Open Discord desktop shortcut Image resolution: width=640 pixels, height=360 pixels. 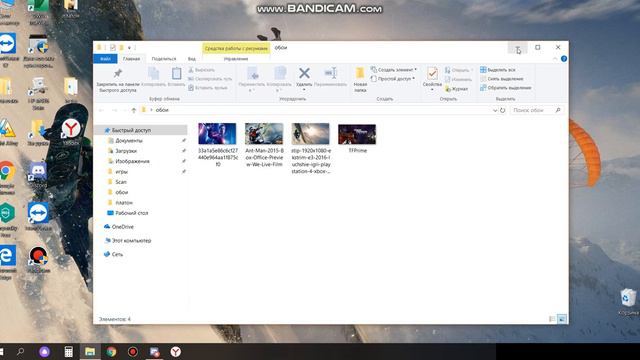pyautogui.click(x=38, y=174)
